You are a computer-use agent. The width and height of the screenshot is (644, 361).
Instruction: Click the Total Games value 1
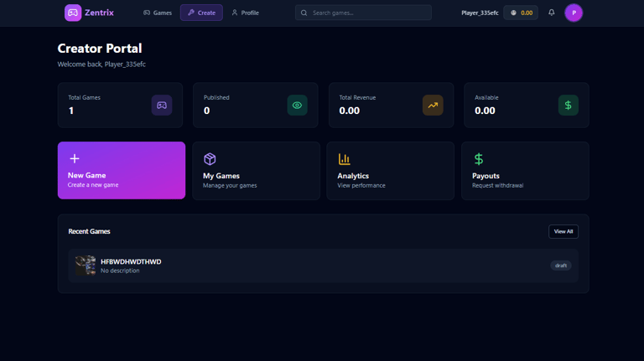point(71,111)
